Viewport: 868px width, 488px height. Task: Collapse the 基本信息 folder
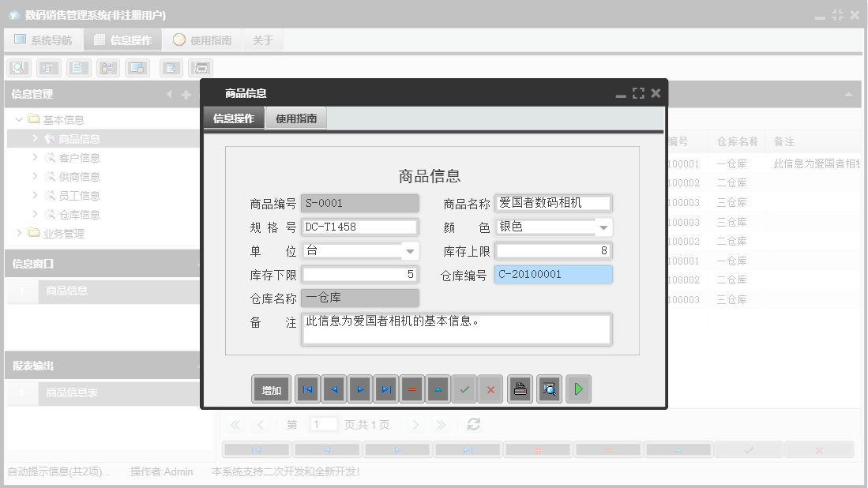pyautogui.click(x=18, y=118)
